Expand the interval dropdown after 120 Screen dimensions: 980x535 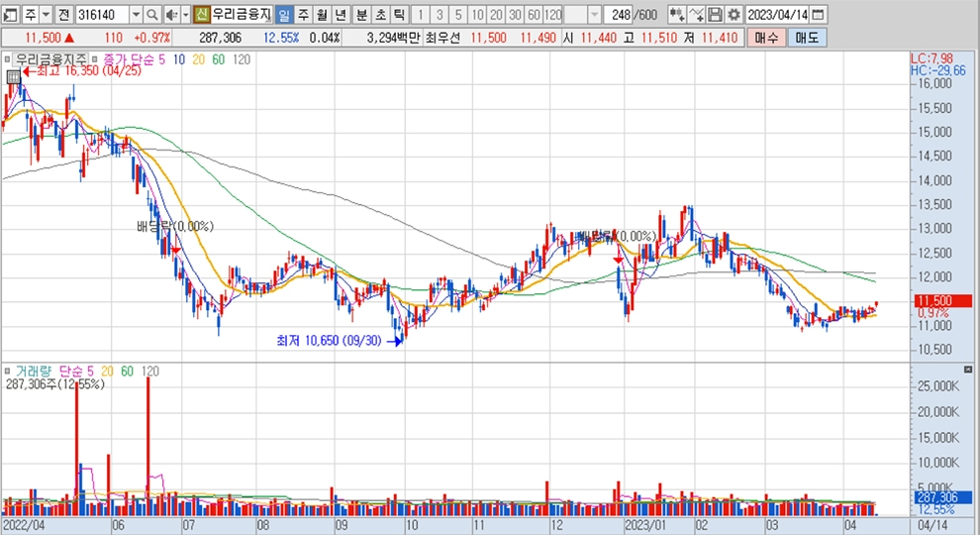pyautogui.click(x=594, y=15)
